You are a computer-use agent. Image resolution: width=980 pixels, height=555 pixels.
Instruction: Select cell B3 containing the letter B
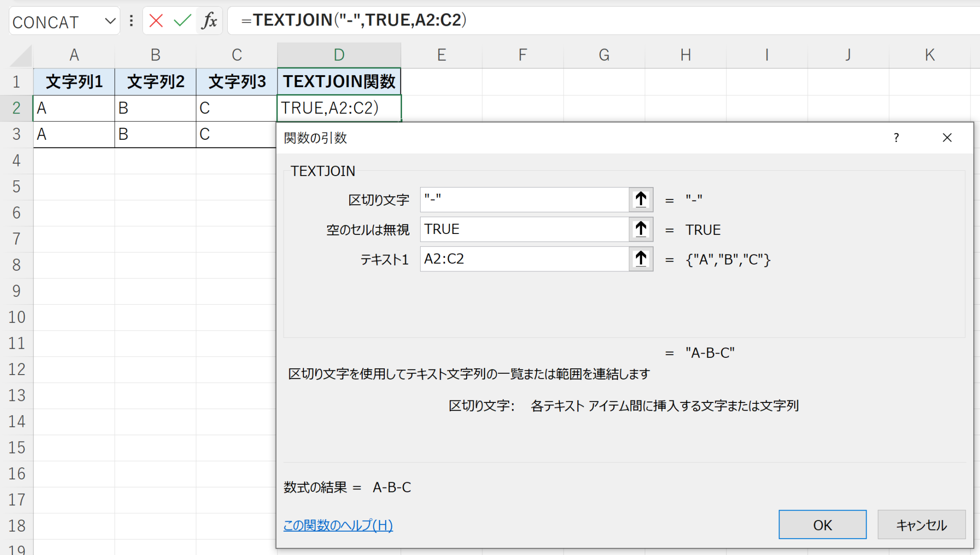point(155,134)
